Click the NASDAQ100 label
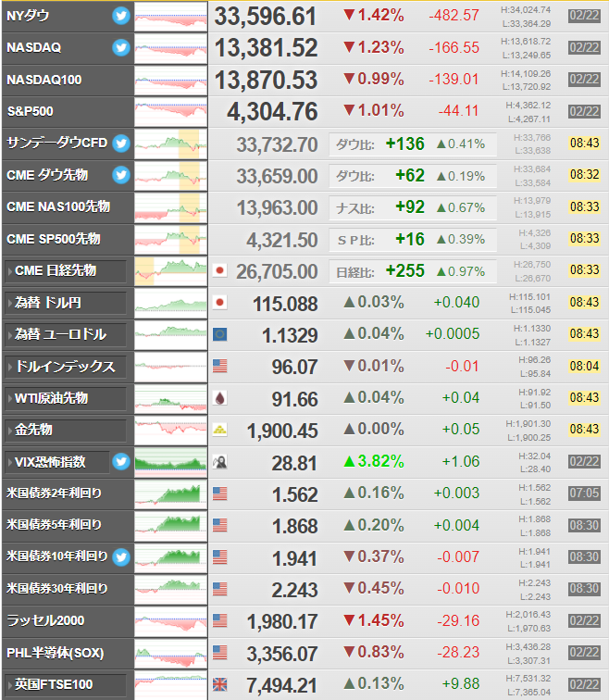The width and height of the screenshot is (609, 700). click(44, 80)
